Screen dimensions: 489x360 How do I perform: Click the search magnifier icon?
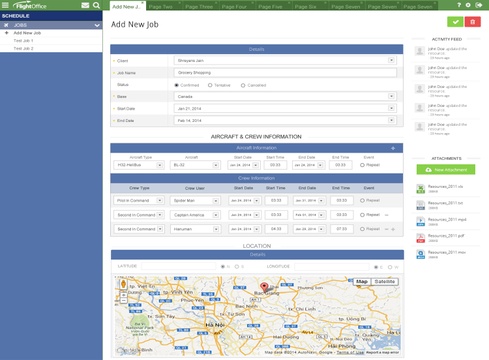(96, 5)
